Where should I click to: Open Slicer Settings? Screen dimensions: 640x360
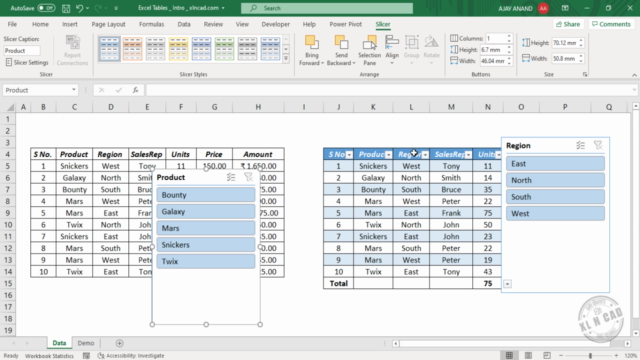[27, 62]
